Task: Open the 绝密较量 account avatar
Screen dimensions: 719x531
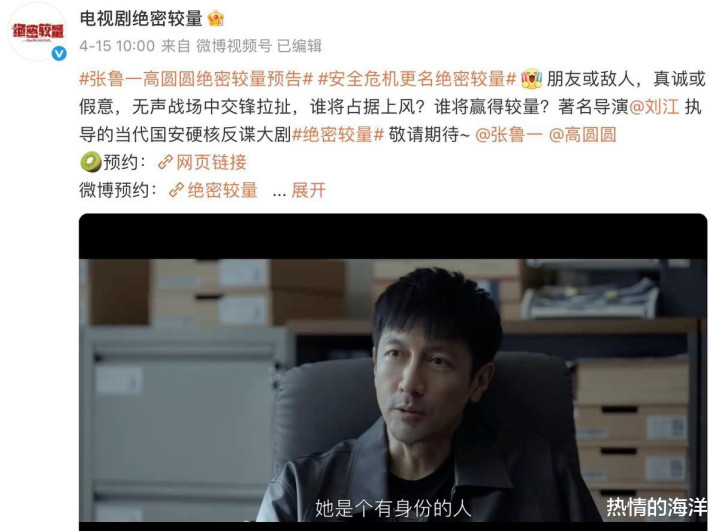Action: click(x=38, y=31)
